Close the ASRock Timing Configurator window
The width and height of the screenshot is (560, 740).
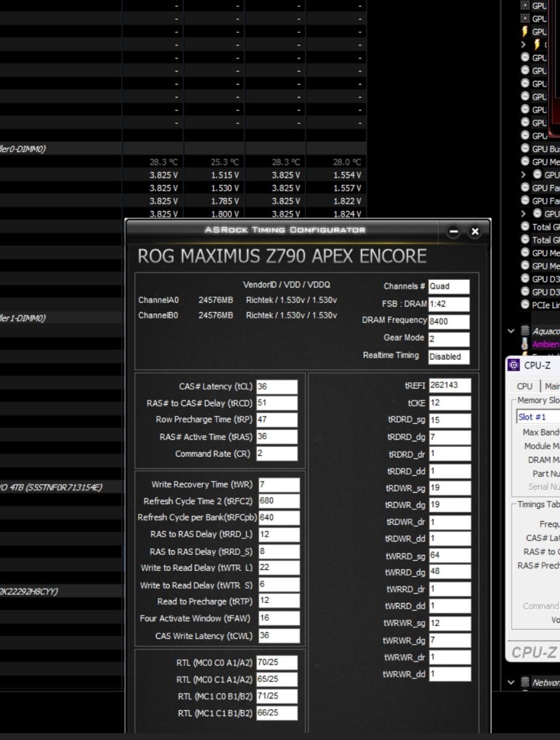click(474, 232)
